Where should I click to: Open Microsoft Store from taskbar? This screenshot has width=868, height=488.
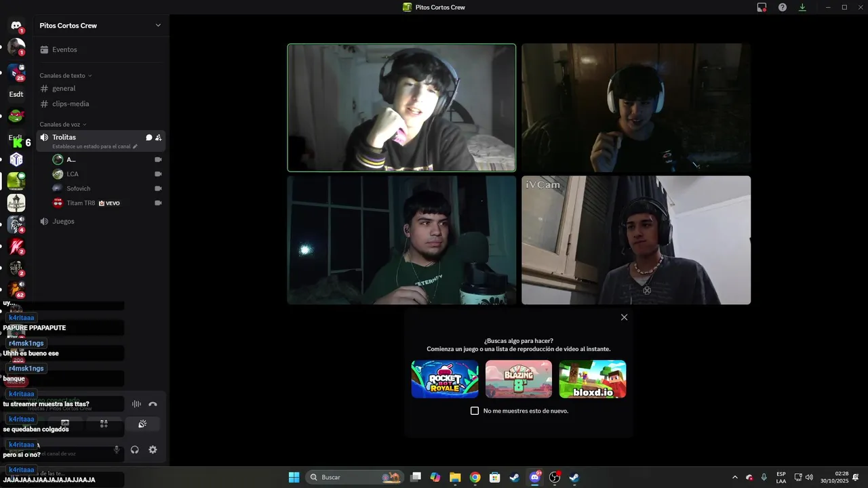(x=495, y=477)
